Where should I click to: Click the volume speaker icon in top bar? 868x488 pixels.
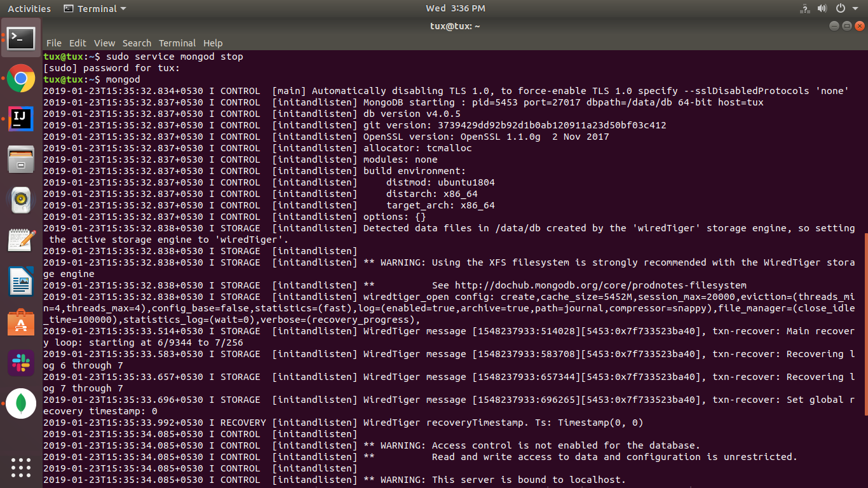pos(822,8)
